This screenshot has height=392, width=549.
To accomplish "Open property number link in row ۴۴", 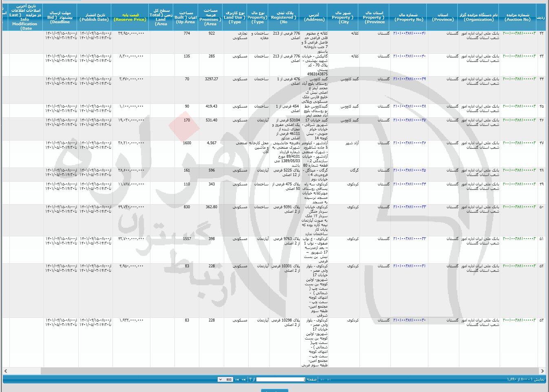I will point(409,79).
